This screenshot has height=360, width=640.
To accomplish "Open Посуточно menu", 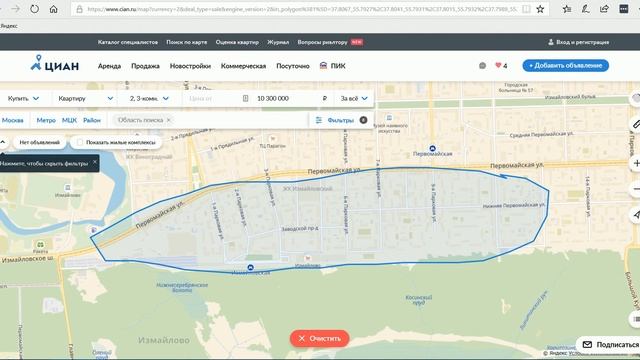I will 293,66.
